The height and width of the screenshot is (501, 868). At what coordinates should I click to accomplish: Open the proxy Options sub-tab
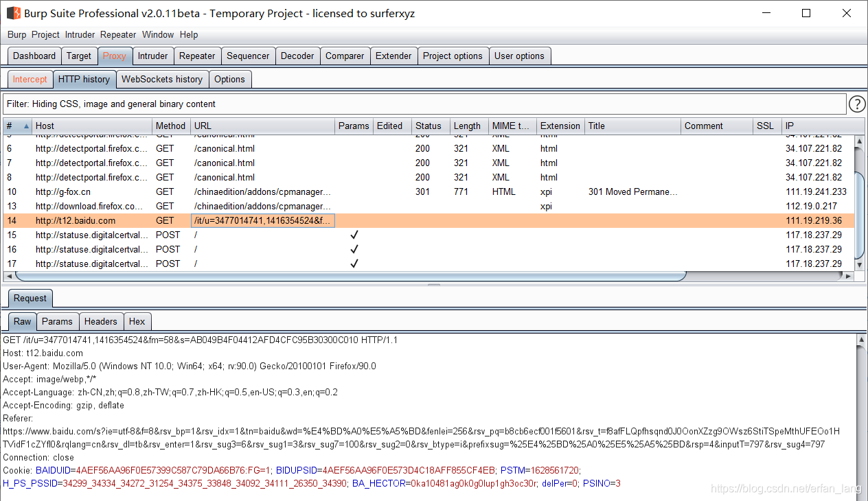(x=229, y=80)
